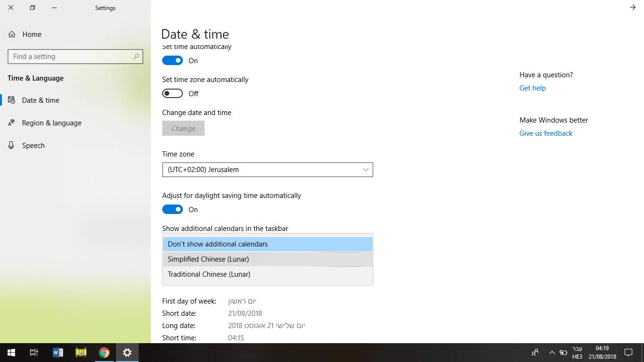Click the Give us feedback link
Image resolution: width=644 pixels, height=362 pixels.
click(546, 133)
